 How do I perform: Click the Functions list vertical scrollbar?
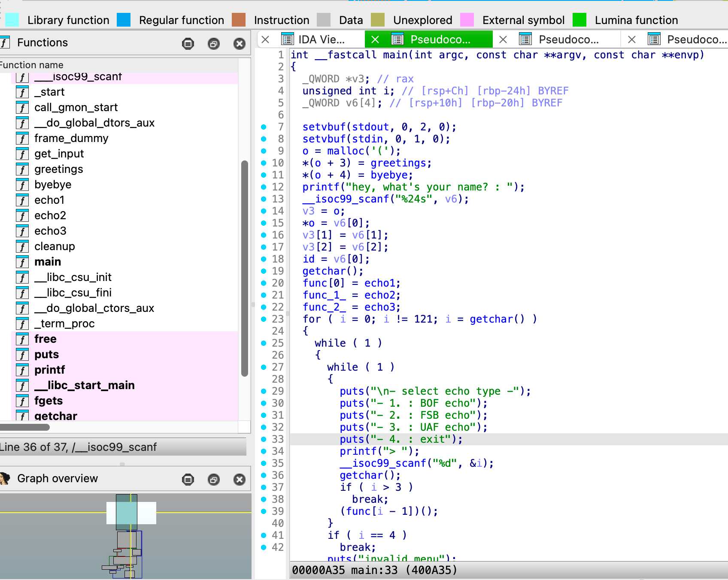[x=245, y=268]
